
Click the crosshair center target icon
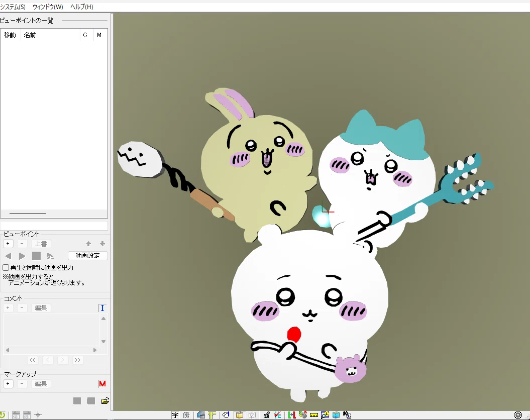tap(38, 415)
